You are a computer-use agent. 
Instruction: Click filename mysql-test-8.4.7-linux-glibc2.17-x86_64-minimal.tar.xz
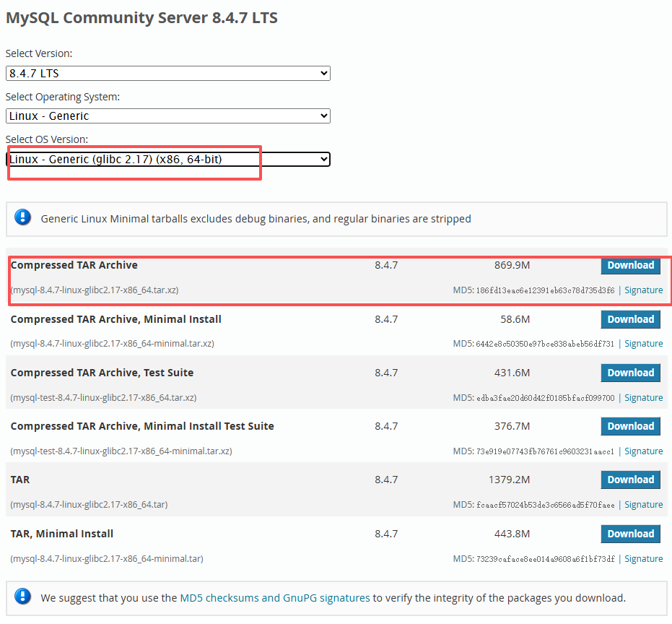click(121, 451)
